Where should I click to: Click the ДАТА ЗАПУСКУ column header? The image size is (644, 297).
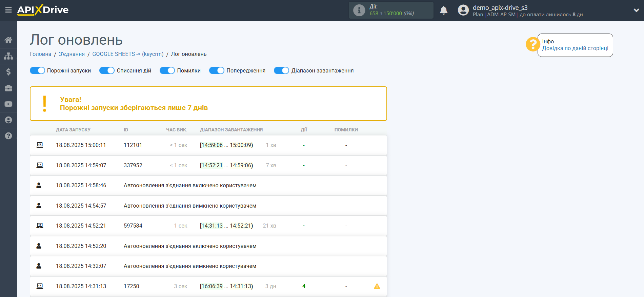click(x=73, y=130)
